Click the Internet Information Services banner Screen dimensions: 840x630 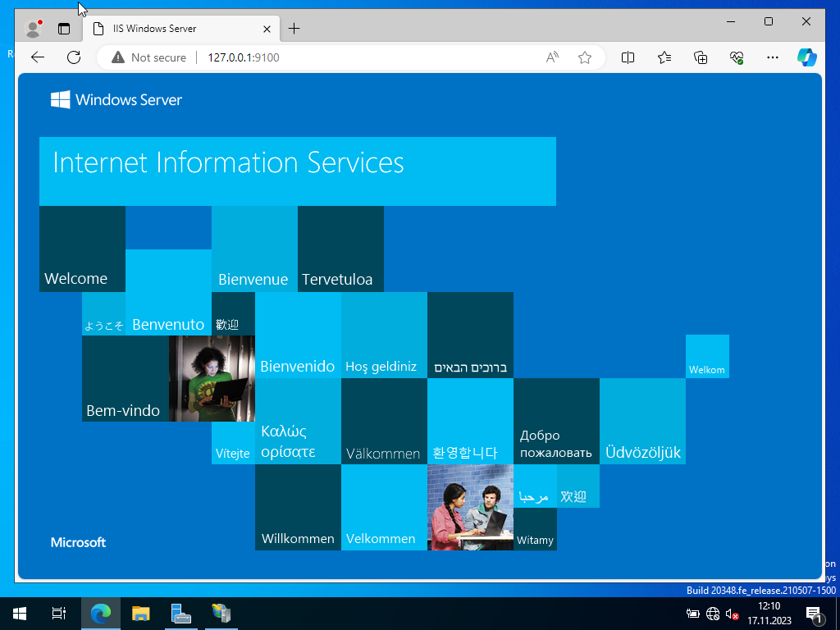coord(297,171)
